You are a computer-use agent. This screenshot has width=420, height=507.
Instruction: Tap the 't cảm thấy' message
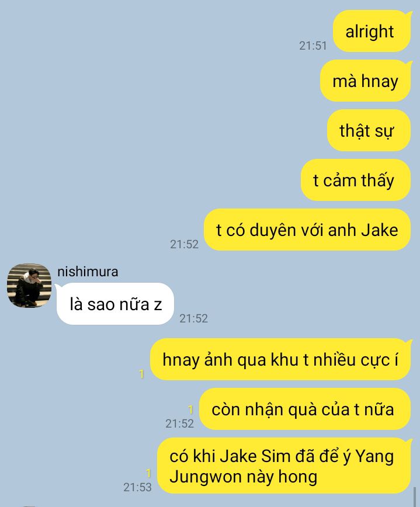pos(356,180)
